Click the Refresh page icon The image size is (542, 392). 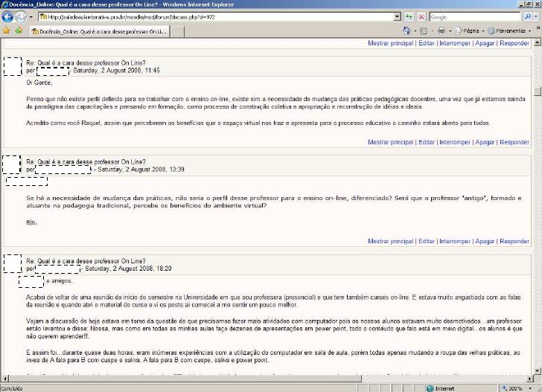(x=409, y=16)
